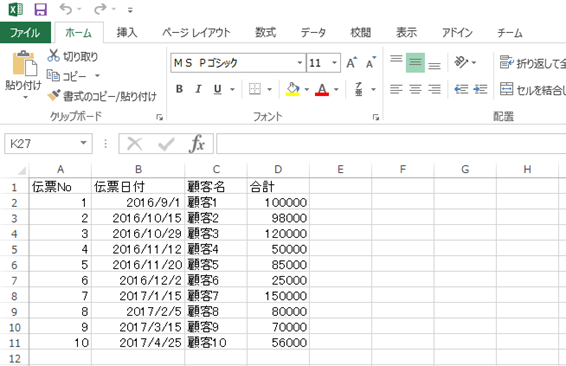Click the 折り返して wrap text button

pos(532,63)
